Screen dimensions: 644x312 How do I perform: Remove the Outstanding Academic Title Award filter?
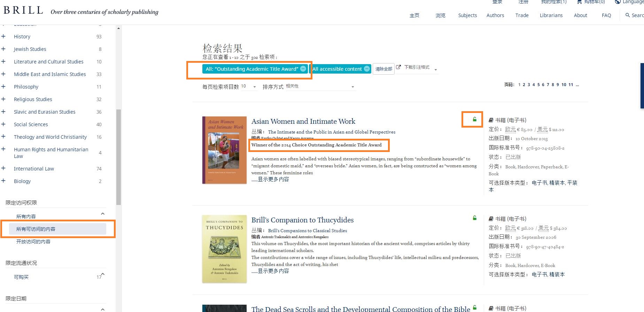click(303, 69)
